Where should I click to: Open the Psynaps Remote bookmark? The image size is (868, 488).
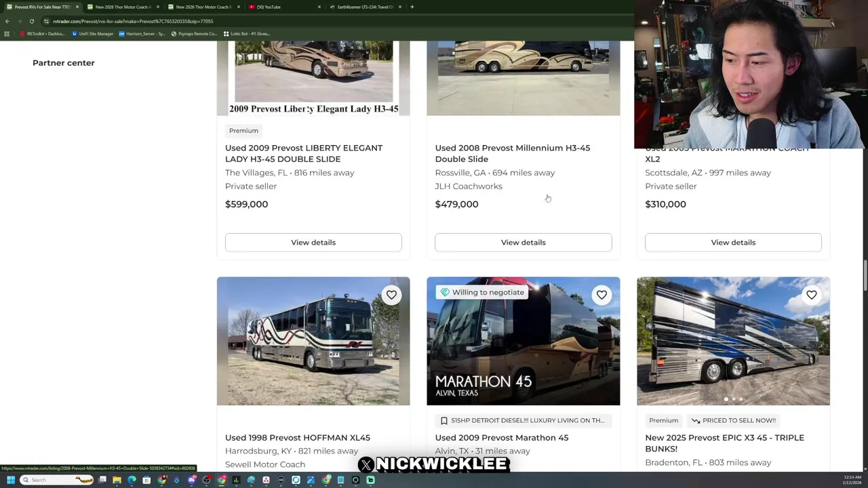194,33
